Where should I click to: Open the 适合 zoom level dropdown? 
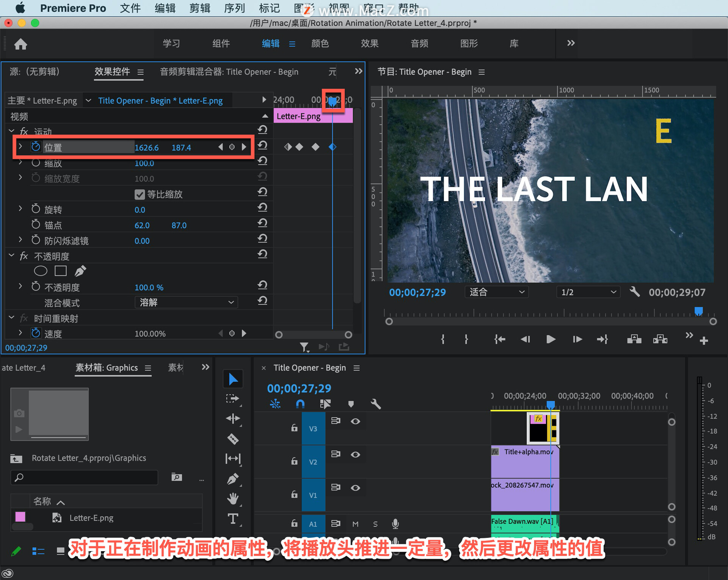pos(496,292)
